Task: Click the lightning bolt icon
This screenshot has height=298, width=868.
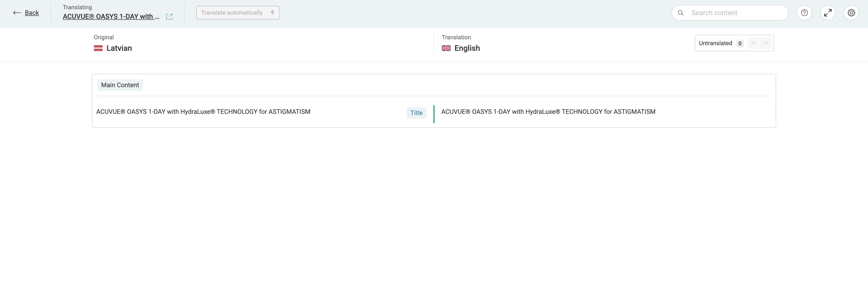Action: click(x=272, y=13)
